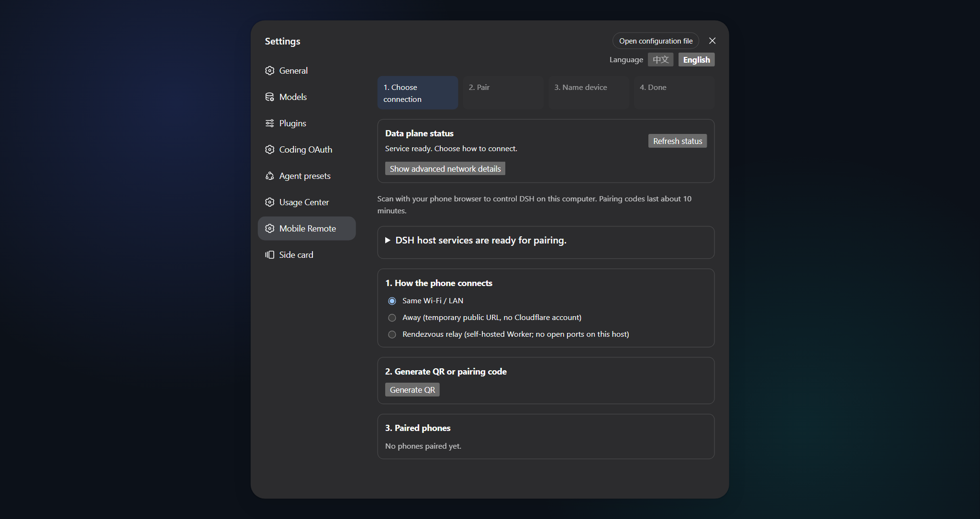This screenshot has height=519, width=980.
Task: Open the Side card section
Action: pyautogui.click(x=307, y=255)
